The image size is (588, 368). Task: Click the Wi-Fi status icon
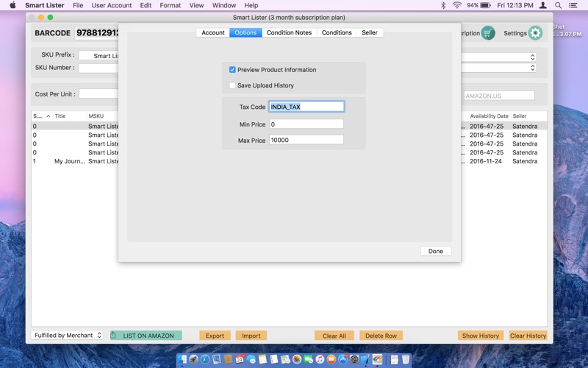click(456, 5)
